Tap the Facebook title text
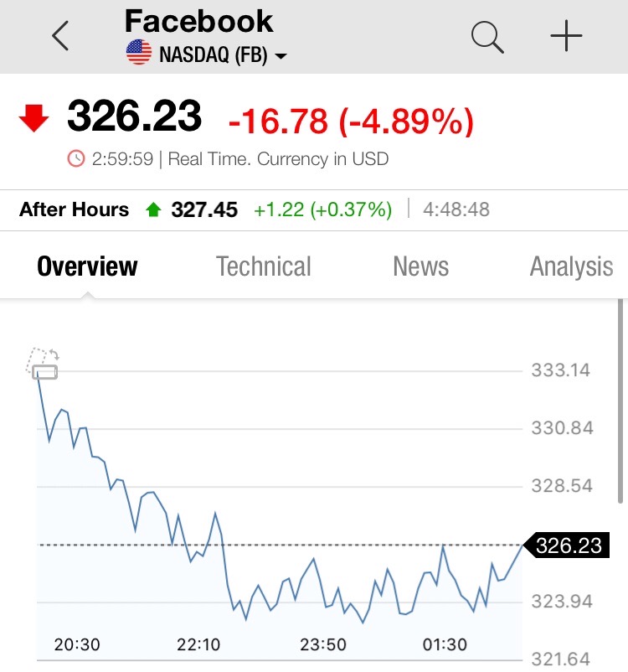This screenshot has width=628, height=672. tap(198, 21)
